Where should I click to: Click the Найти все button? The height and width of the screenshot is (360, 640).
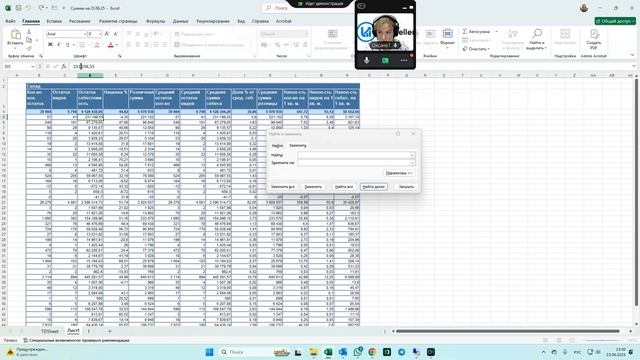tap(344, 187)
